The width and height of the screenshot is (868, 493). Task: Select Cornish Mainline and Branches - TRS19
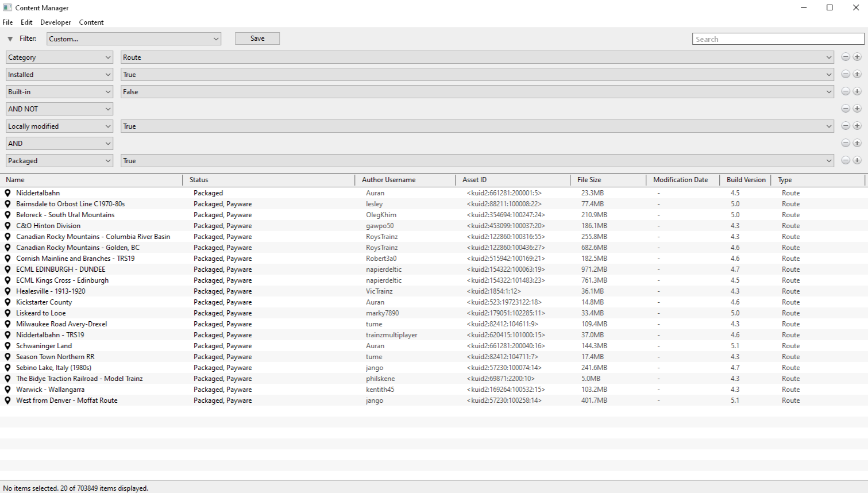pos(434,259)
